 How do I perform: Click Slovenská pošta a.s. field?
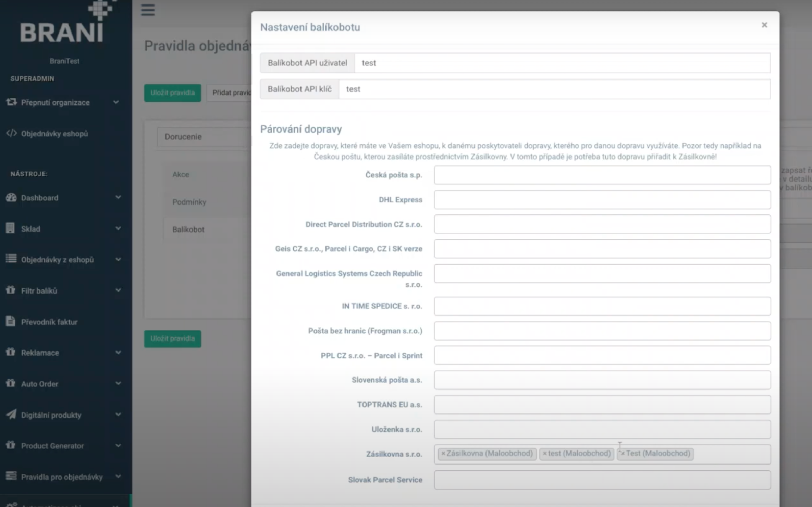point(602,380)
